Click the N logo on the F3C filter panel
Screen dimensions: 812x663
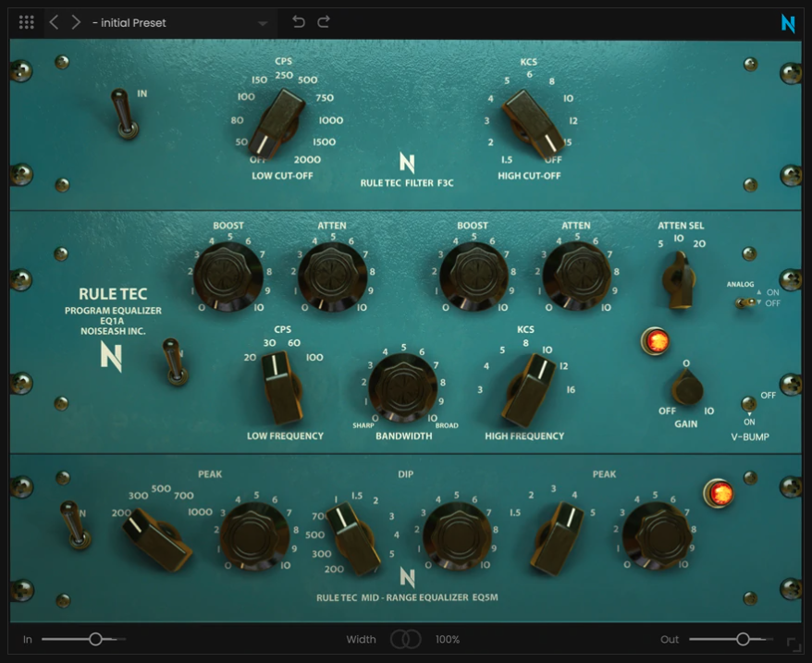[407, 163]
